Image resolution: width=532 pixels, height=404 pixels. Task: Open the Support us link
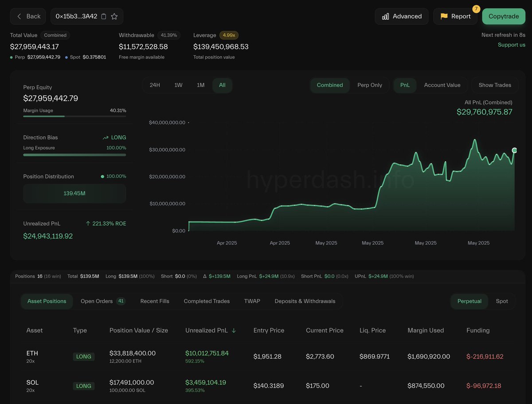512,45
